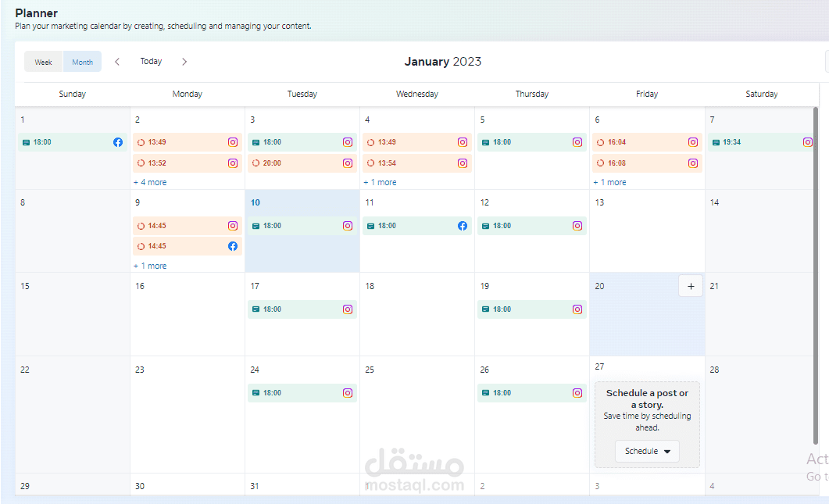Click Instagram icon on the 20:00 post
Screen dimensions: 829x504
click(348, 163)
